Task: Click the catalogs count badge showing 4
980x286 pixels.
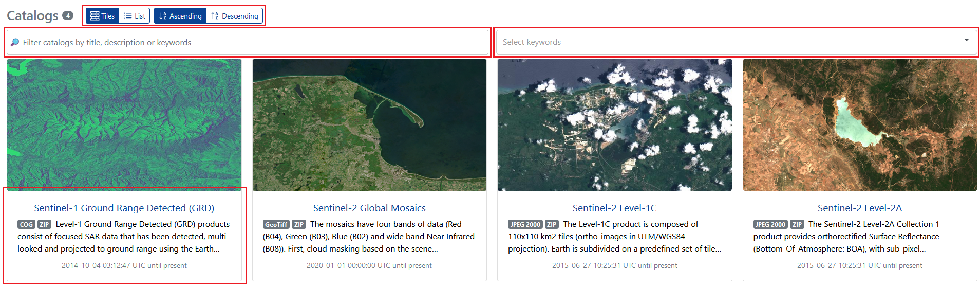Action: tap(68, 15)
